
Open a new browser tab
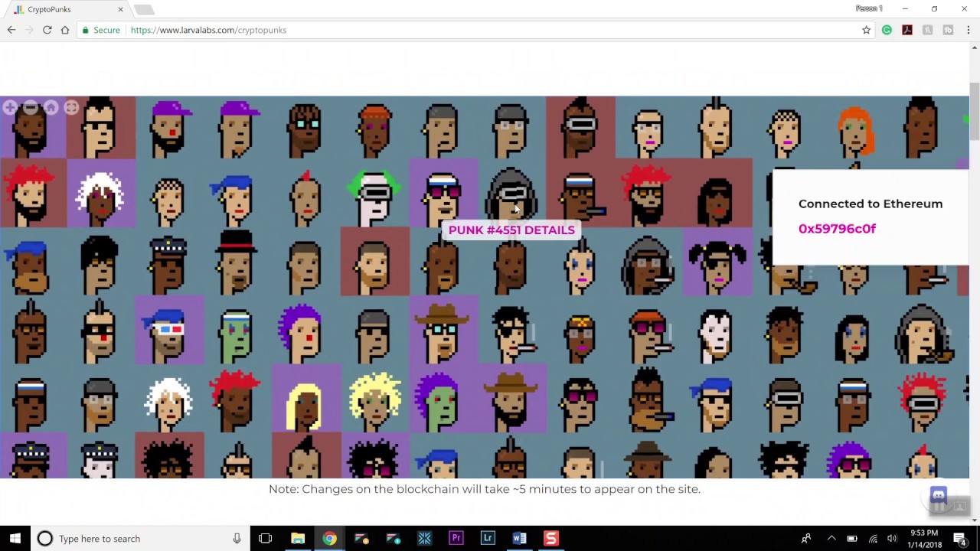tap(144, 9)
